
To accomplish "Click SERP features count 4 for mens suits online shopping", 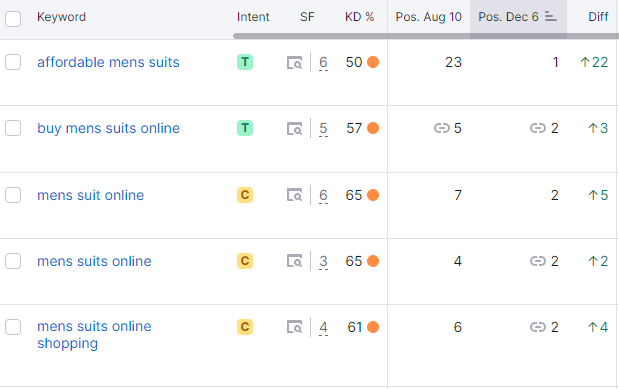I will coord(323,327).
